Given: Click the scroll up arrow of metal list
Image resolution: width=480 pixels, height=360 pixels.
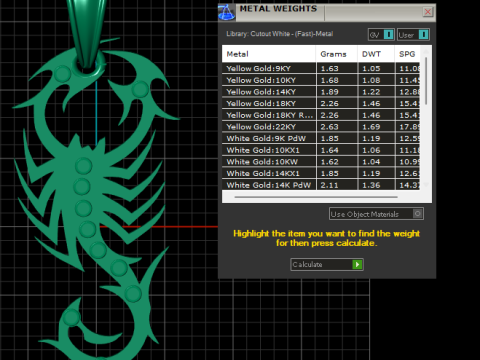Looking at the screenshot, I should 426,51.
